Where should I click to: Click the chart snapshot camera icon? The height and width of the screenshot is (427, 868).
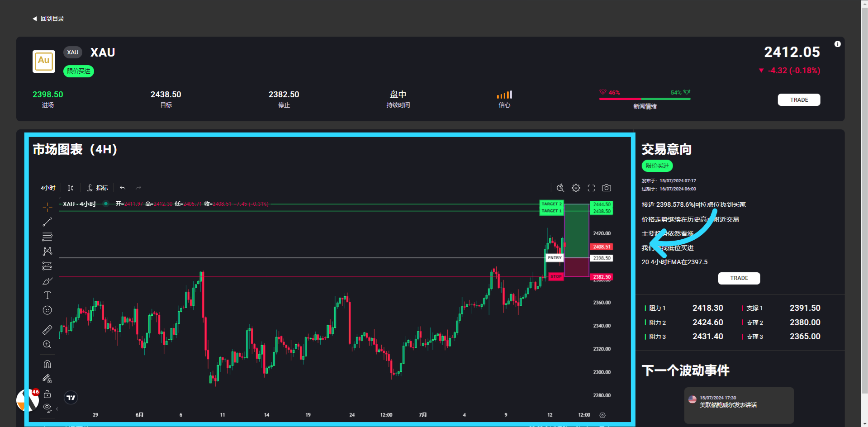click(x=607, y=188)
